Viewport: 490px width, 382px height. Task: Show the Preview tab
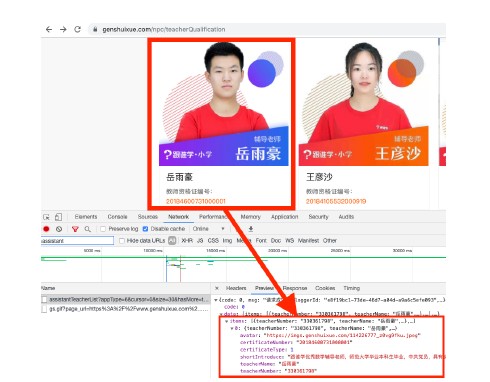[x=264, y=288]
